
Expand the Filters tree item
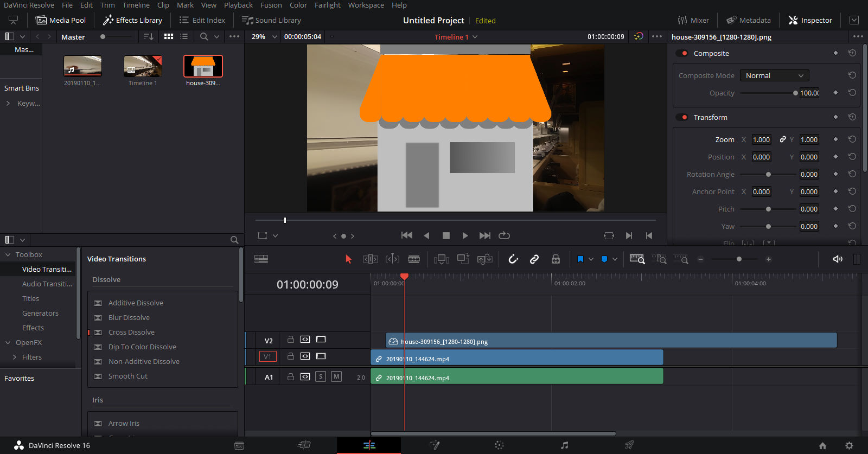pyautogui.click(x=15, y=357)
